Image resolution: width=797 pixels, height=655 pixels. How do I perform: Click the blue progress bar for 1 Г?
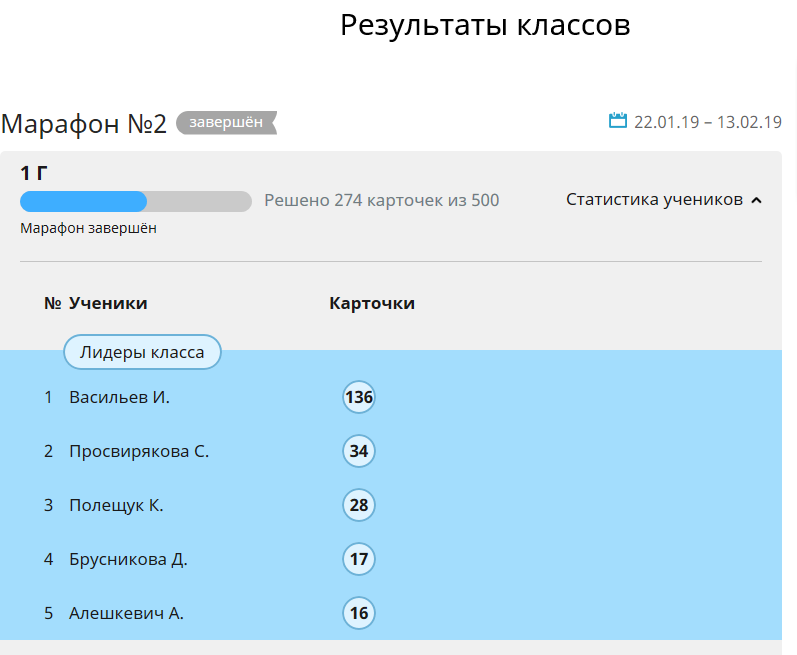[136, 201]
